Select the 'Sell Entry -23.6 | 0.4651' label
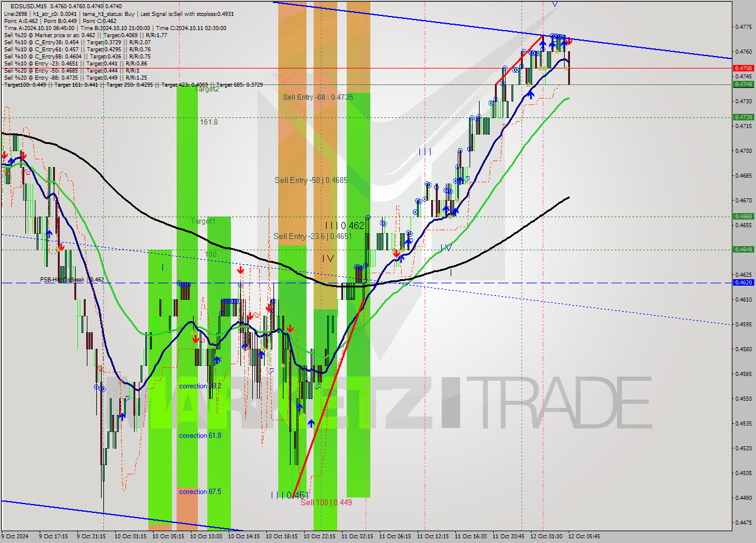 (x=312, y=236)
